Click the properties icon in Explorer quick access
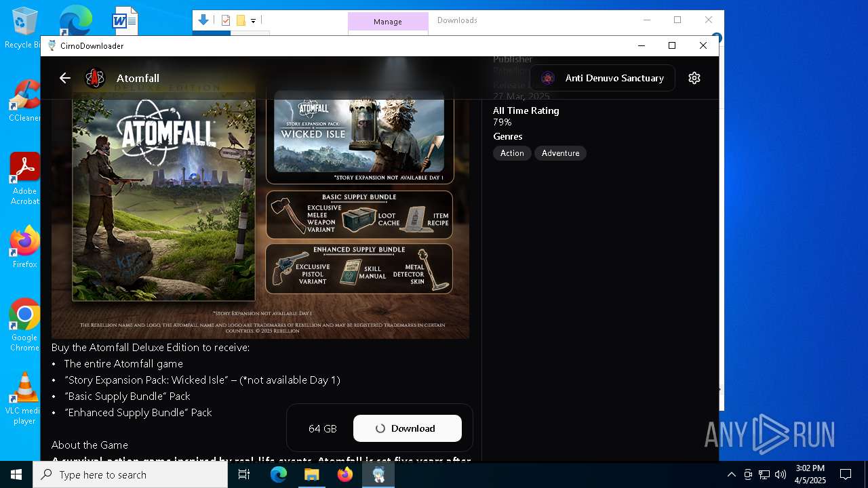The image size is (868, 488). [226, 20]
